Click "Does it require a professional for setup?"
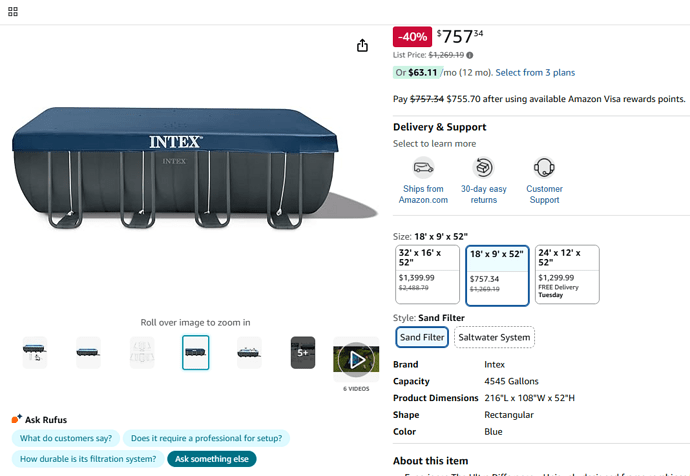The width and height of the screenshot is (690, 476). click(207, 438)
